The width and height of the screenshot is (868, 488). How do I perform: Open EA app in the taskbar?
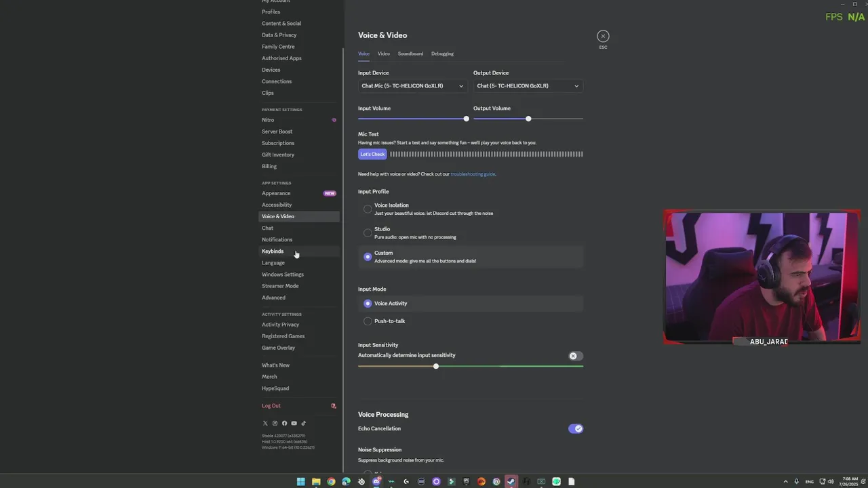pyautogui.click(x=481, y=482)
